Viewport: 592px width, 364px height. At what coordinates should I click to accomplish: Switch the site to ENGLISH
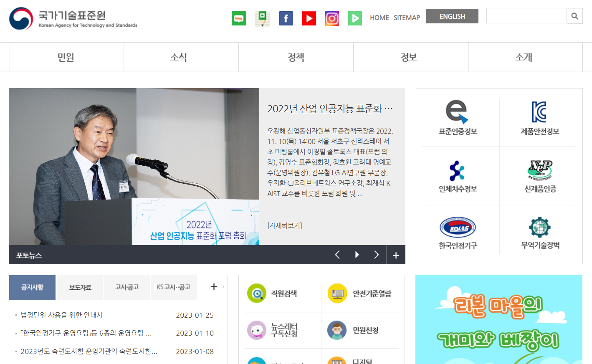[452, 16]
